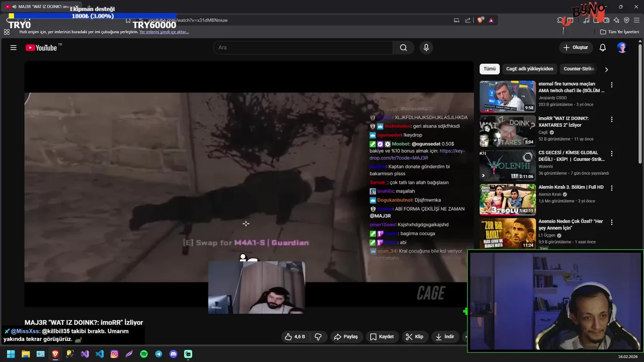Click the L1 Üçgen channel name
644x362 pixels.
point(547,235)
